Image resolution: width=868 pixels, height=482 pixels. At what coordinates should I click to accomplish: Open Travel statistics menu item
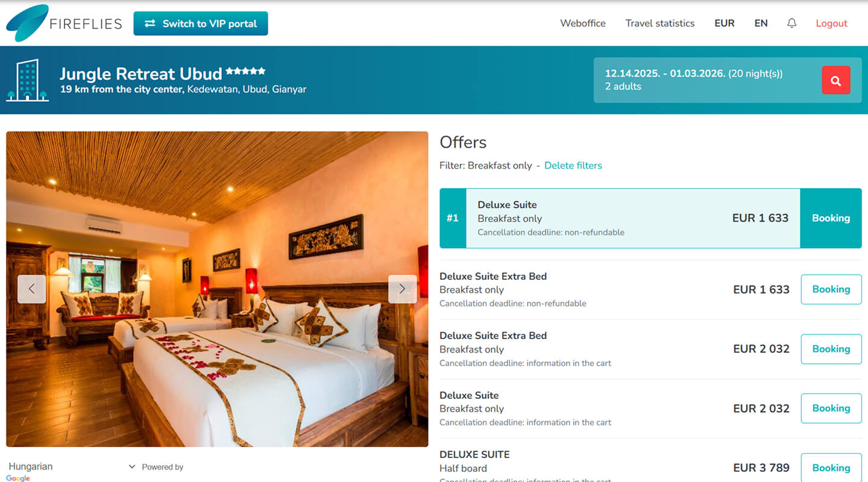coord(660,23)
